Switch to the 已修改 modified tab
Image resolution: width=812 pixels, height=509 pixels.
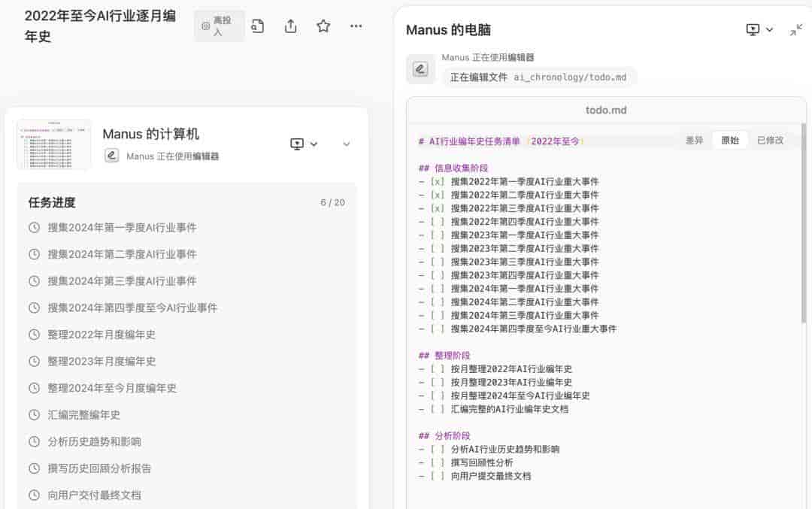[770, 141]
